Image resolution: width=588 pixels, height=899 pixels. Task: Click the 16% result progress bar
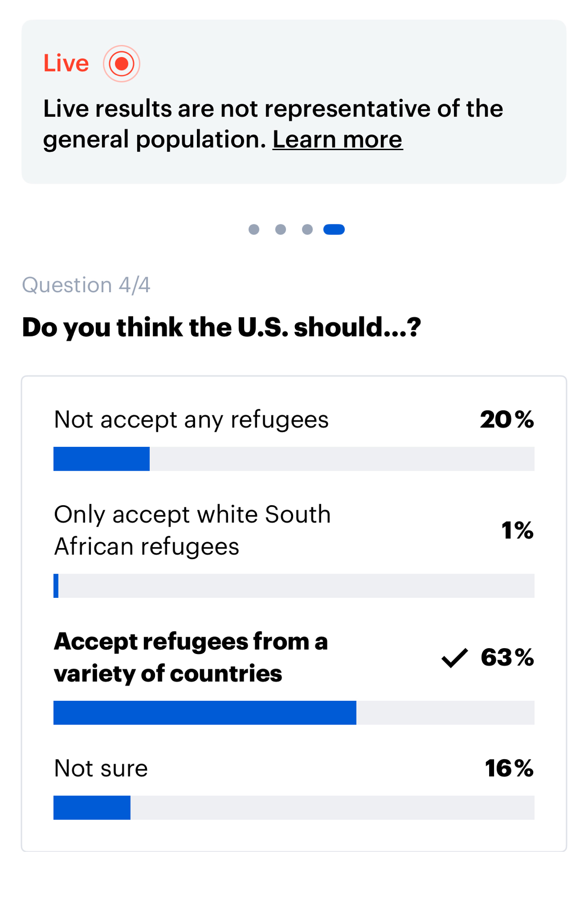(294, 808)
